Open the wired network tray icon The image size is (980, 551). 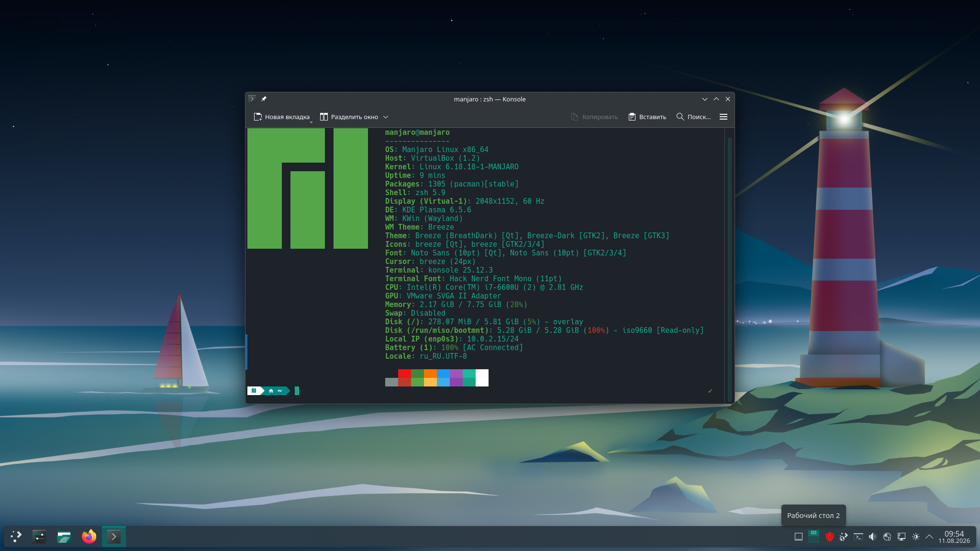pos(902,537)
